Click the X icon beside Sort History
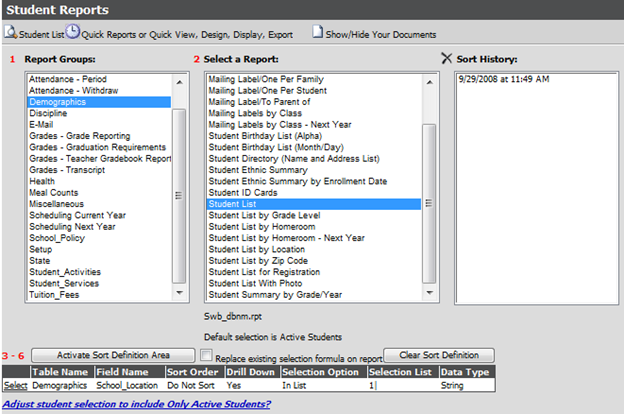The height and width of the screenshot is (415, 625). pos(446,58)
